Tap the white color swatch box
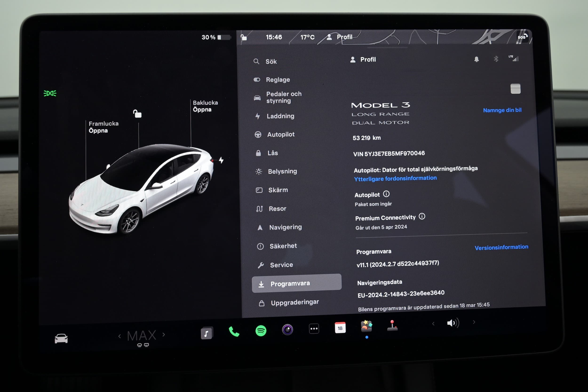The height and width of the screenshot is (392, 588). [x=516, y=89]
